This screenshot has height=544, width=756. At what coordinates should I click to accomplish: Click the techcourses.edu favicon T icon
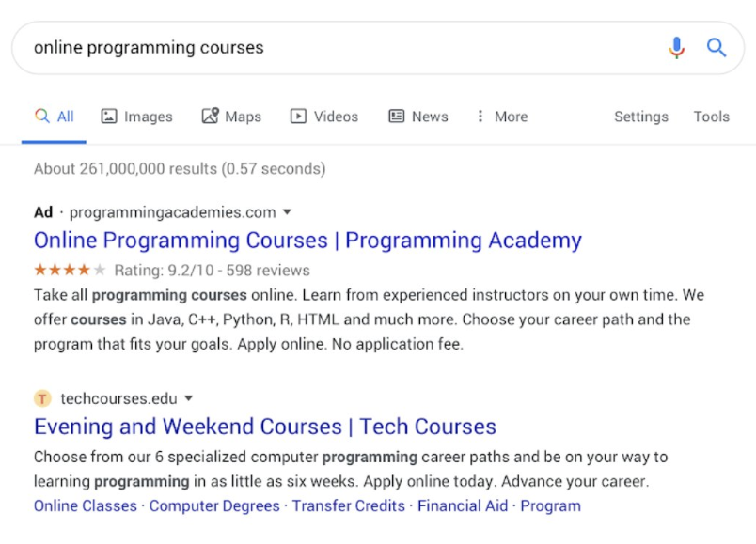pyautogui.click(x=42, y=398)
